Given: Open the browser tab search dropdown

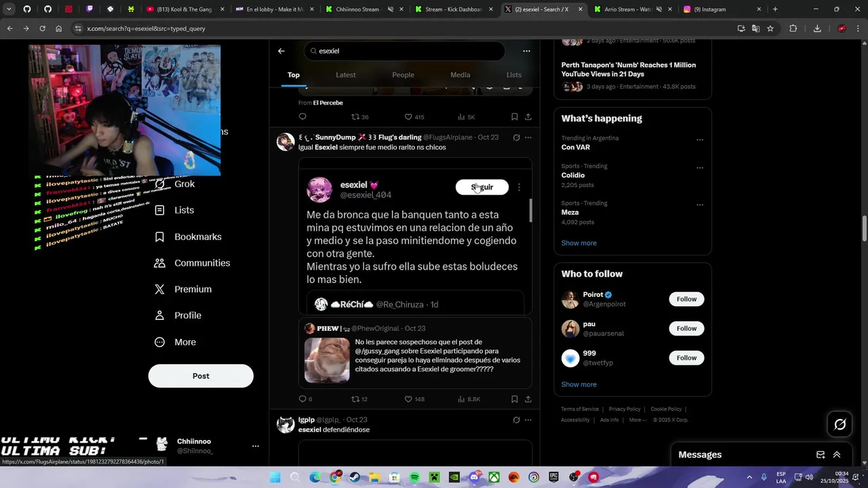Looking at the screenshot, I should point(9,9).
